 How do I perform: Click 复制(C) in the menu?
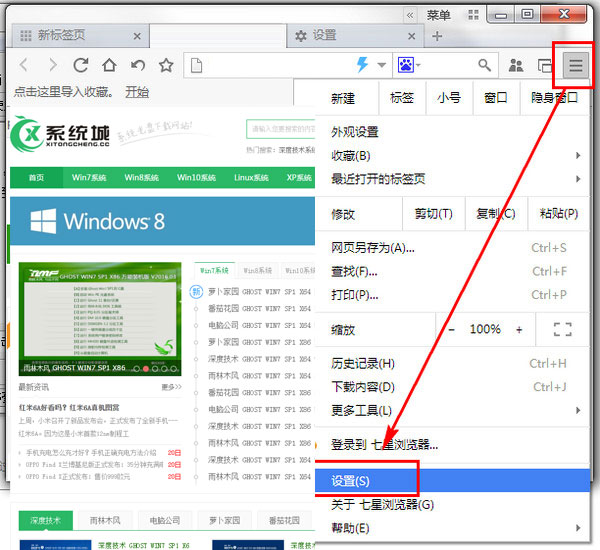point(496,214)
